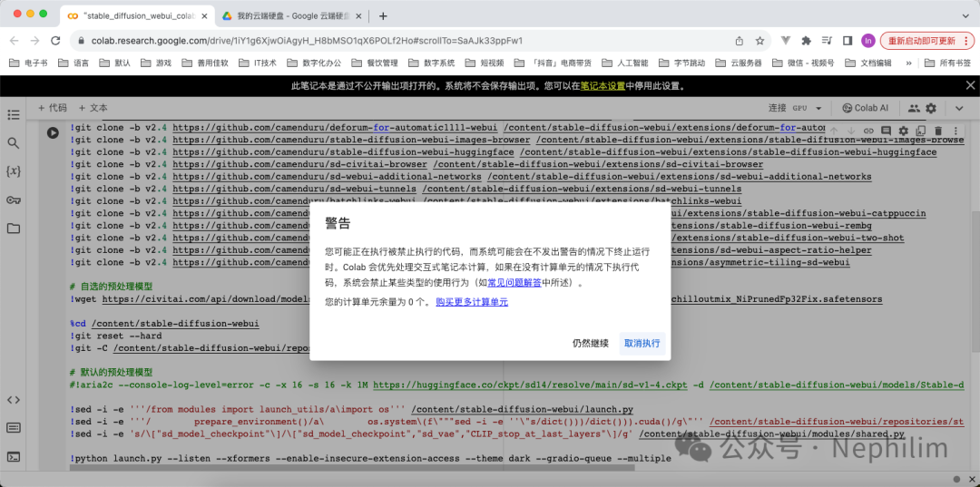Open the 短视频 bookmarks folder
980x487 pixels.
485,63
